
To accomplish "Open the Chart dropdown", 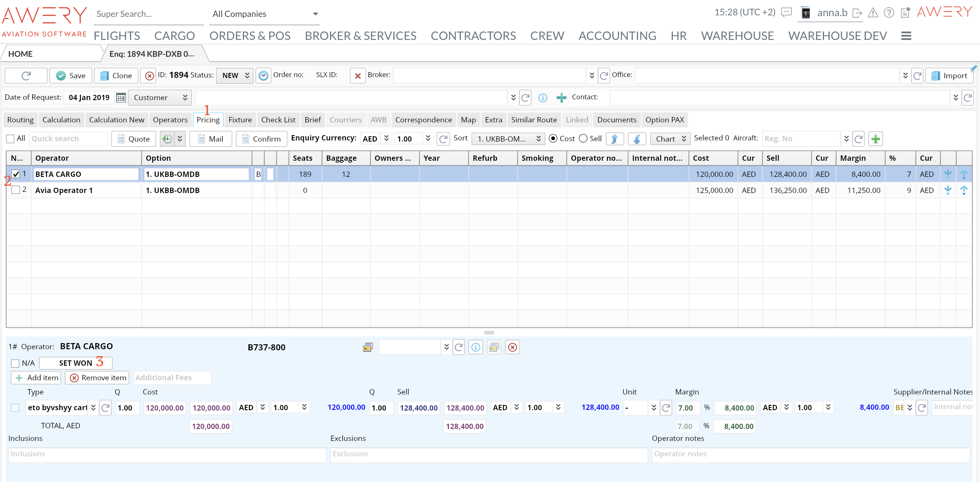I will click(670, 139).
